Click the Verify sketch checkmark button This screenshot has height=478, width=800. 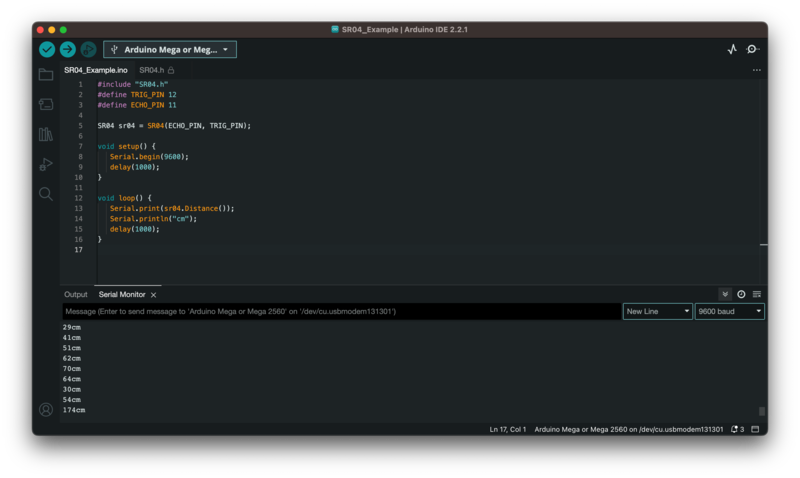click(47, 49)
